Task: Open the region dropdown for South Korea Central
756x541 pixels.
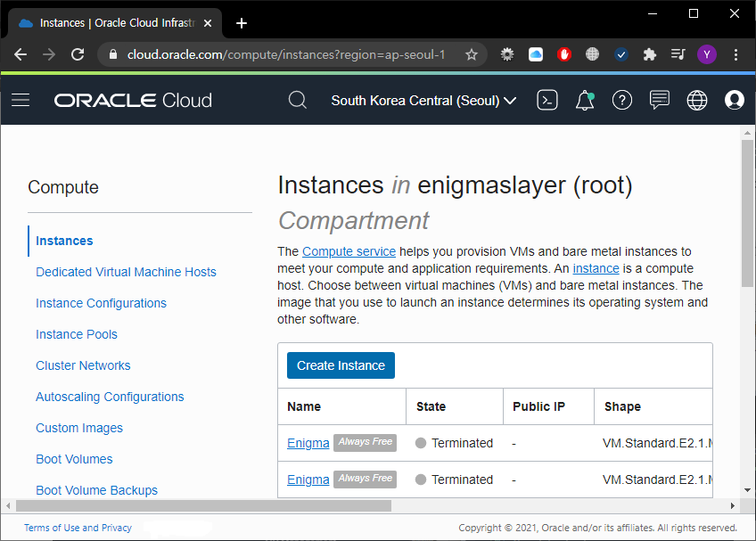Action: (423, 100)
